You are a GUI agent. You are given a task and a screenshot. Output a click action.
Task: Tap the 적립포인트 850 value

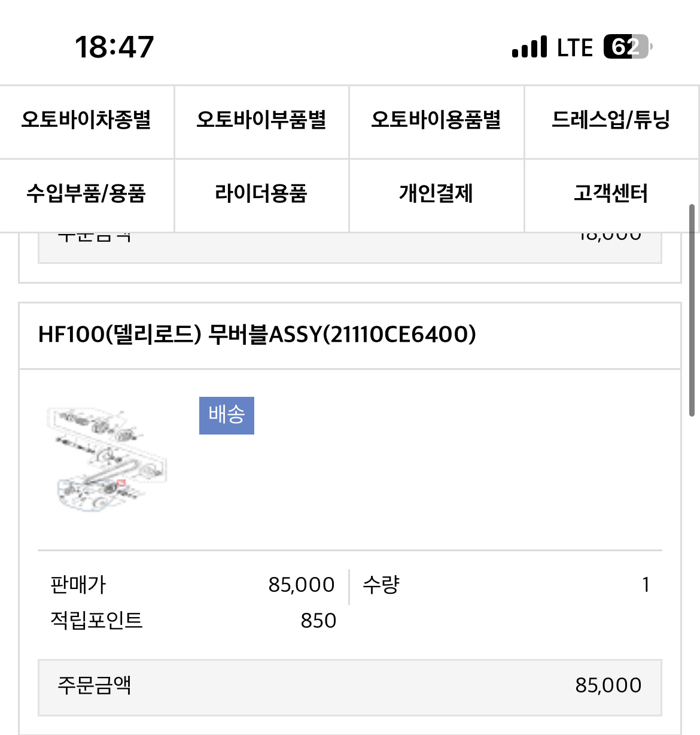[x=318, y=621]
